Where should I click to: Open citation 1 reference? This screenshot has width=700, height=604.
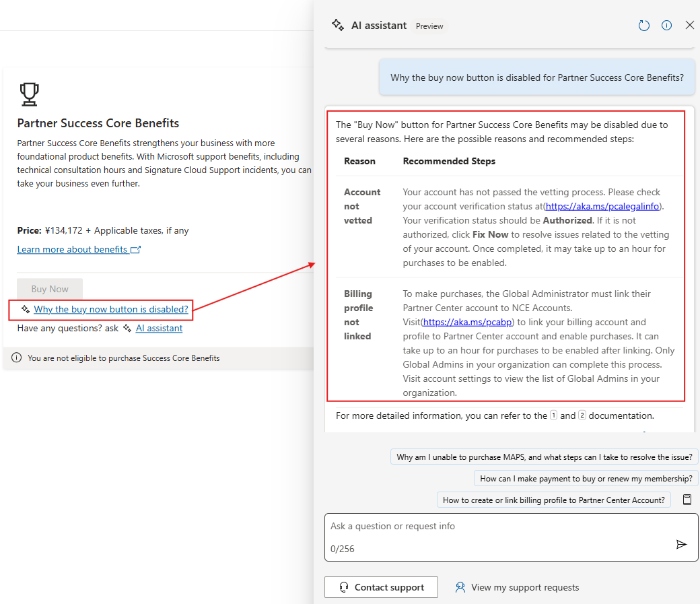[553, 415]
